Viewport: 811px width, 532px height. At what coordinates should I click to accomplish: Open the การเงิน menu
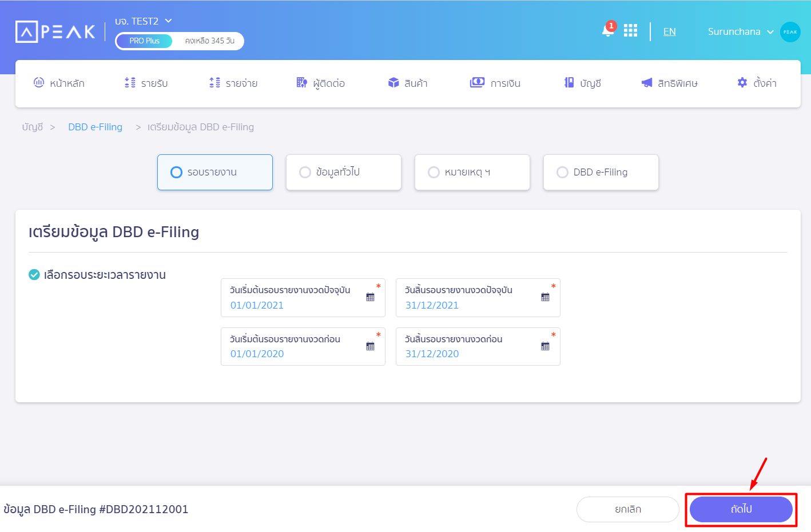tap(495, 83)
